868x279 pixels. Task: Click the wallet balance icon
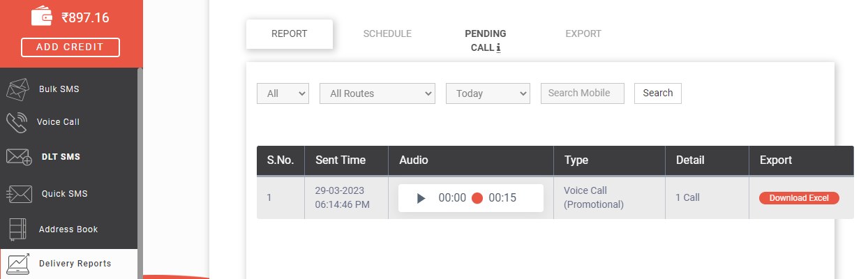pyautogui.click(x=43, y=17)
